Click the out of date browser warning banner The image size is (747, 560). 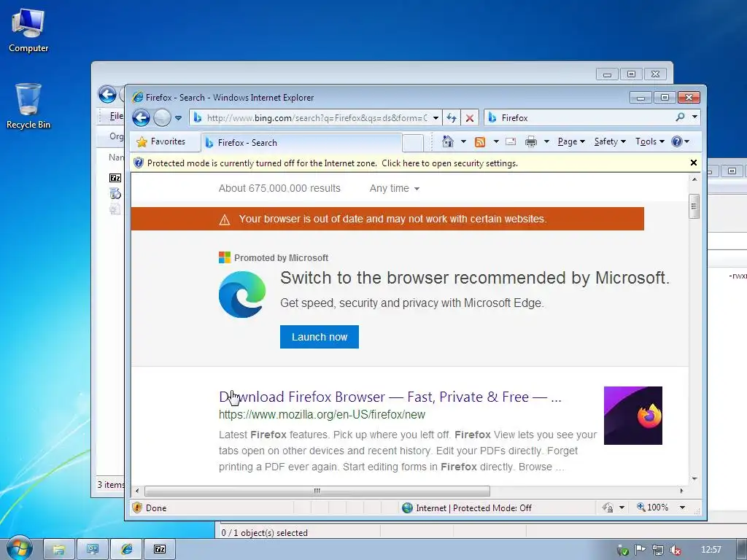coord(387,219)
